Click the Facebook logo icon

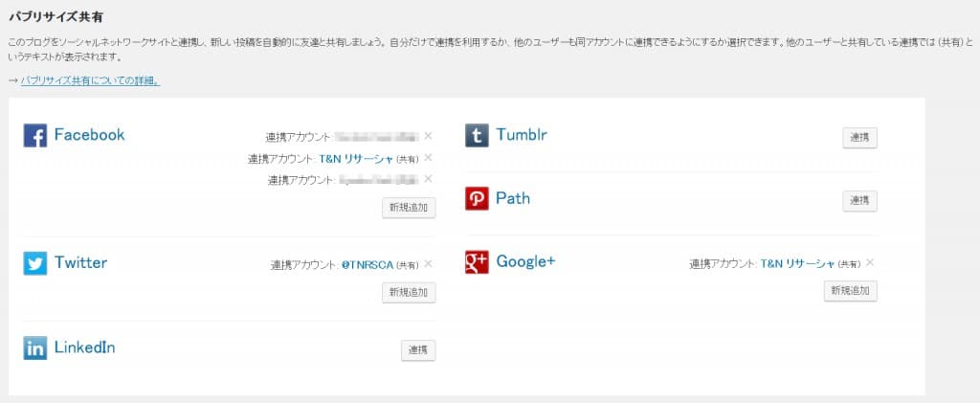pos(35,136)
